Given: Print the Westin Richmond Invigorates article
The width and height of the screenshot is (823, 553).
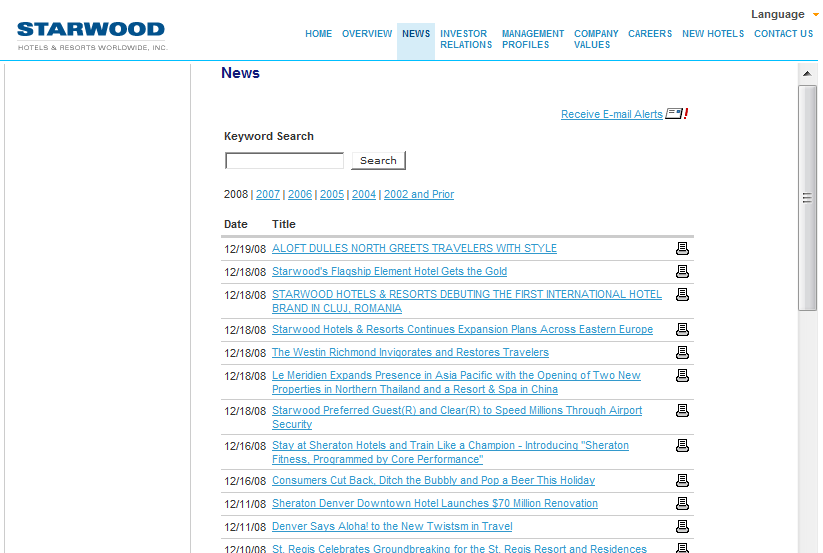Looking at the screenshot, I should (x=682, y=353).
